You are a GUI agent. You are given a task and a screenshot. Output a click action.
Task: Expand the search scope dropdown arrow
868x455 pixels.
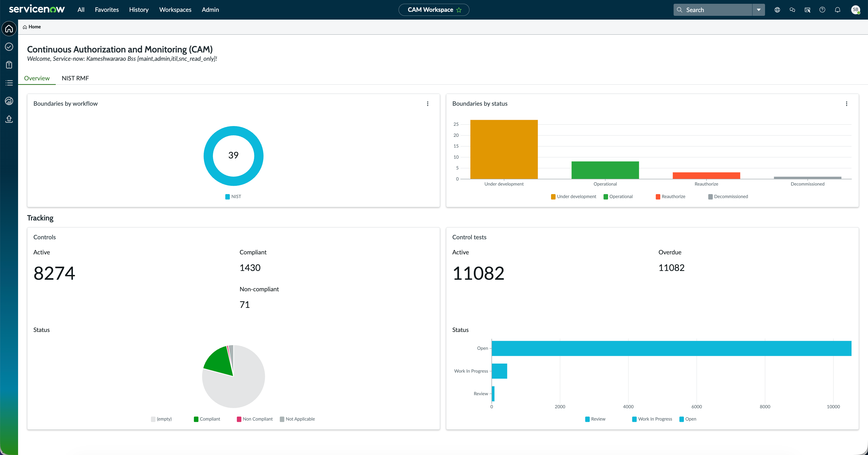tap(758, 10)
